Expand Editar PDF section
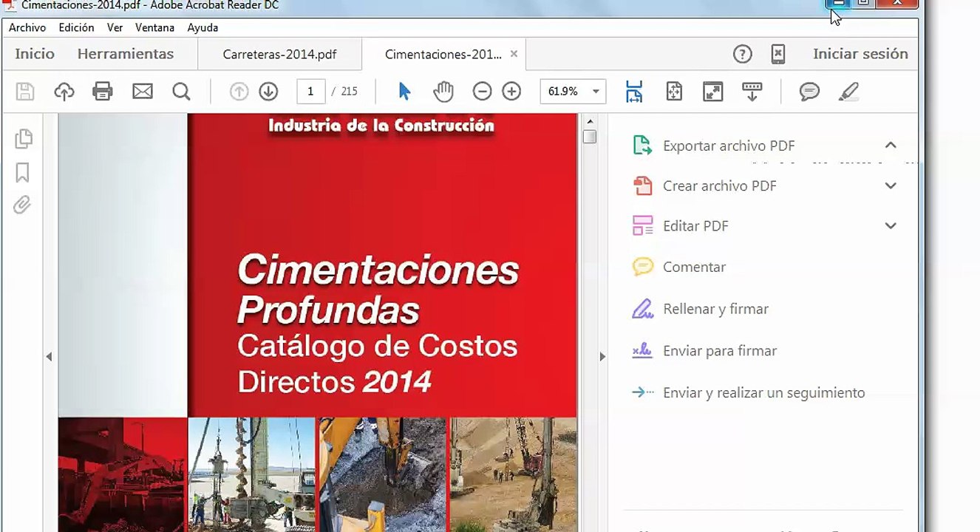Viewport: 980px width, 532px height. click(x=891, y=226)
